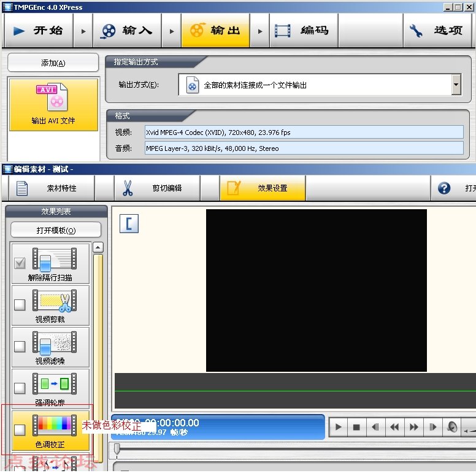Expand the 输出方式 output method dropdown arrow
The image size is (476, 473).
(456, 85)
